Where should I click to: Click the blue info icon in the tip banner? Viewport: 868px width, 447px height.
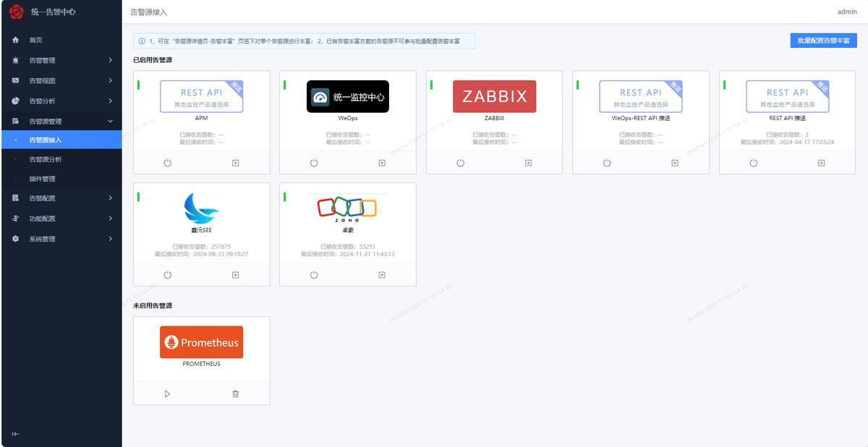click(142, 41)
